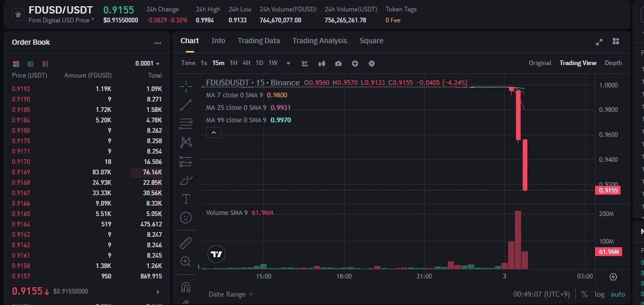644x305 pixels.
Task: Click the 0.9155 current price label on axis
Action: coord(609,190)
